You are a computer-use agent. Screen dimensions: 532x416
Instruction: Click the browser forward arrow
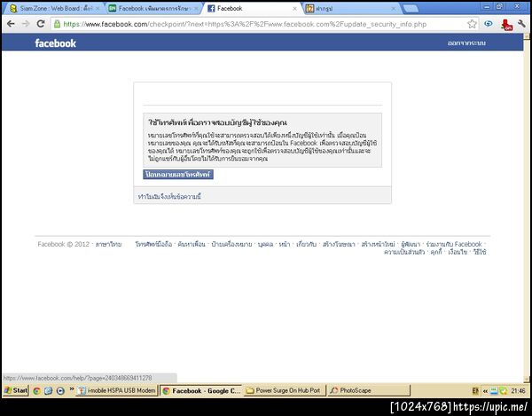click(x=26, y=24)
